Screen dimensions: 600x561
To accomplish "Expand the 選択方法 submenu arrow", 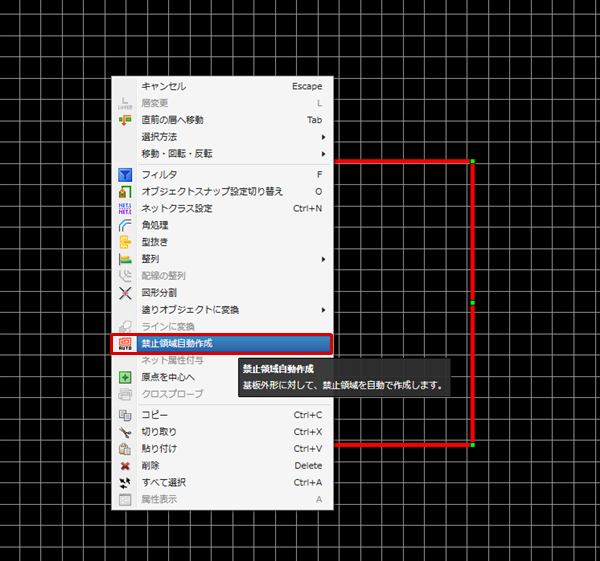I will click(x=323, y=137).
